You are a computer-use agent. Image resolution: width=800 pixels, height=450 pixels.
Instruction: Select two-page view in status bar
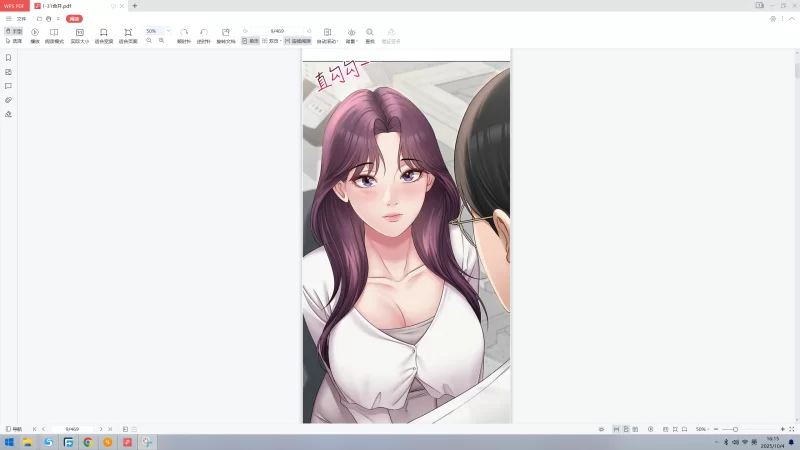point(635,429)
